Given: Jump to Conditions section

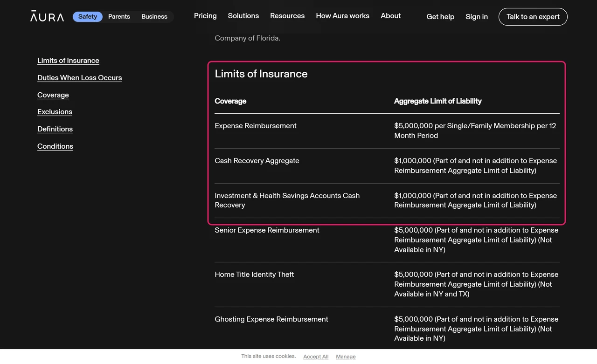Looking at the screenshot, I should point(55,146).
